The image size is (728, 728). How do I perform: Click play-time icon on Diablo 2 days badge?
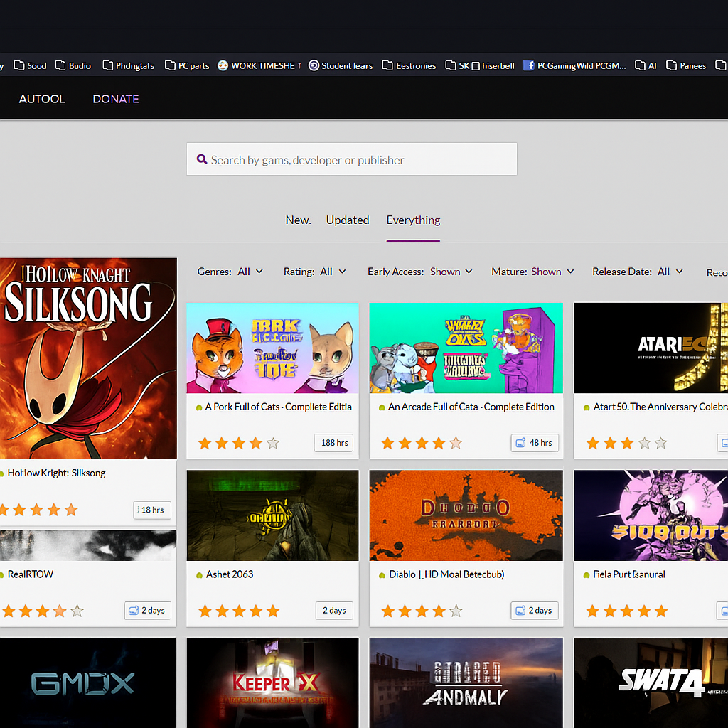pyautogui.click(x=520, y=610)
